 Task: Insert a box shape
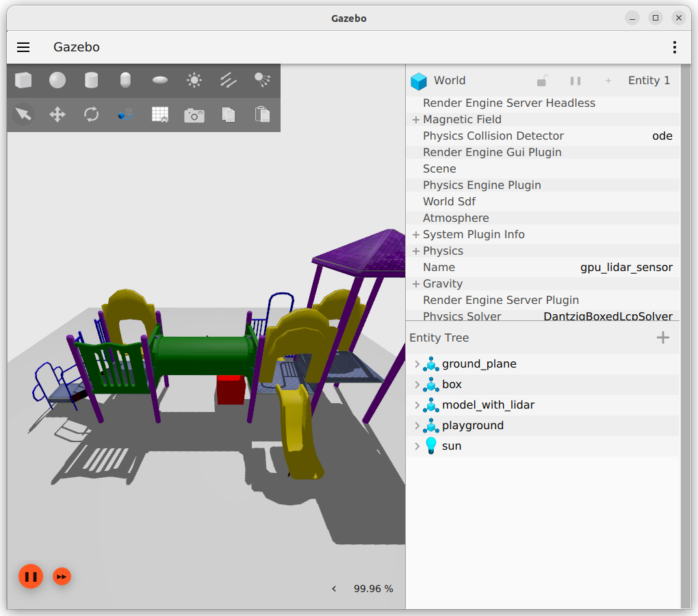(23, 81)
